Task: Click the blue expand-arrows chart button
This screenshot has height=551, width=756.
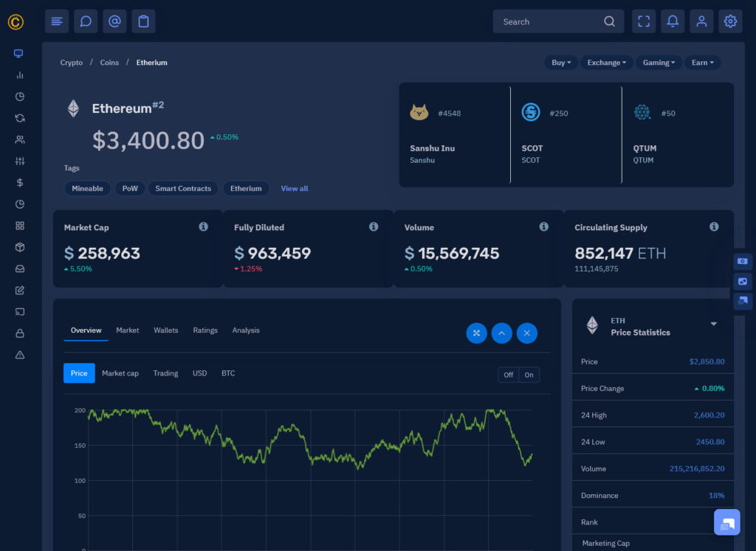Action: click(476, 333)
